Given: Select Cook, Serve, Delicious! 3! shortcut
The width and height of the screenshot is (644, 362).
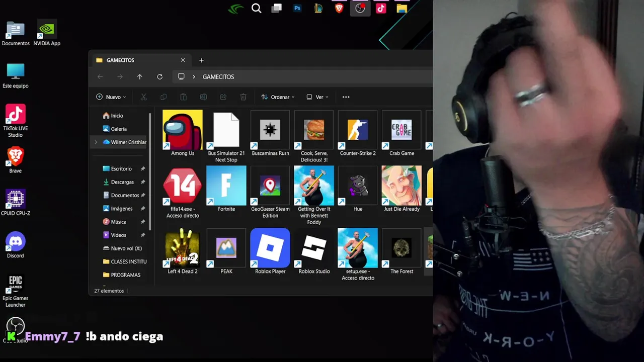Looking at the screenshot, I should pyautogui.click(x=314, y=136).
